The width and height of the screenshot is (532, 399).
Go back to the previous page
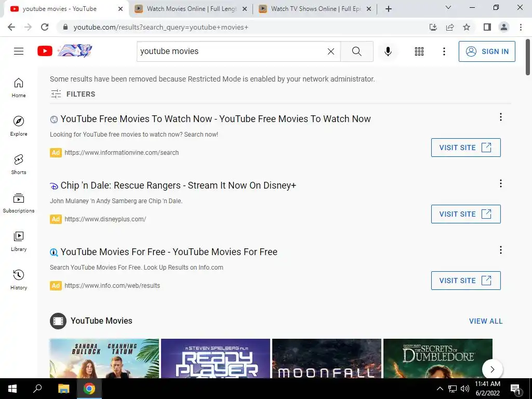point(11,27)
